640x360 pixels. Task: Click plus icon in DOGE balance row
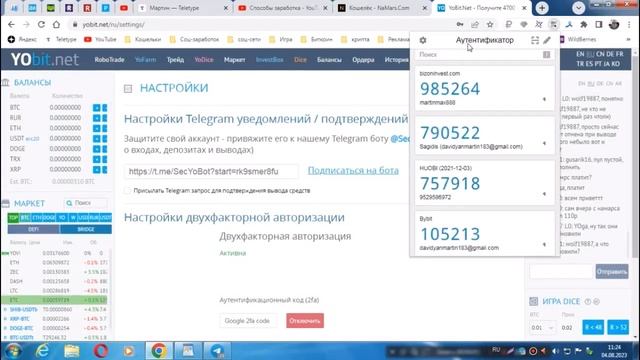[x=96, y=149]
